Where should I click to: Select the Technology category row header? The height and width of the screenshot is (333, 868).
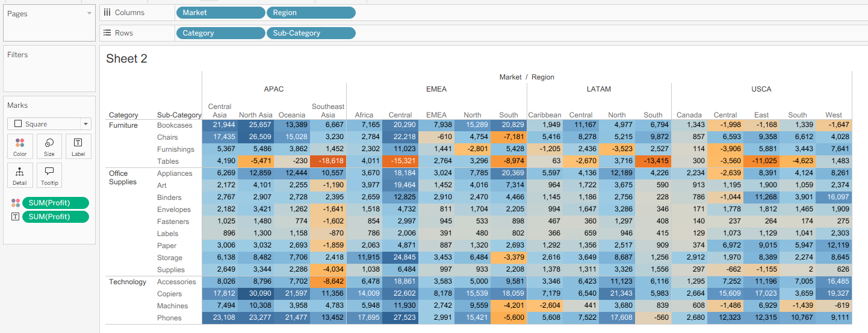tap(128, 282)
